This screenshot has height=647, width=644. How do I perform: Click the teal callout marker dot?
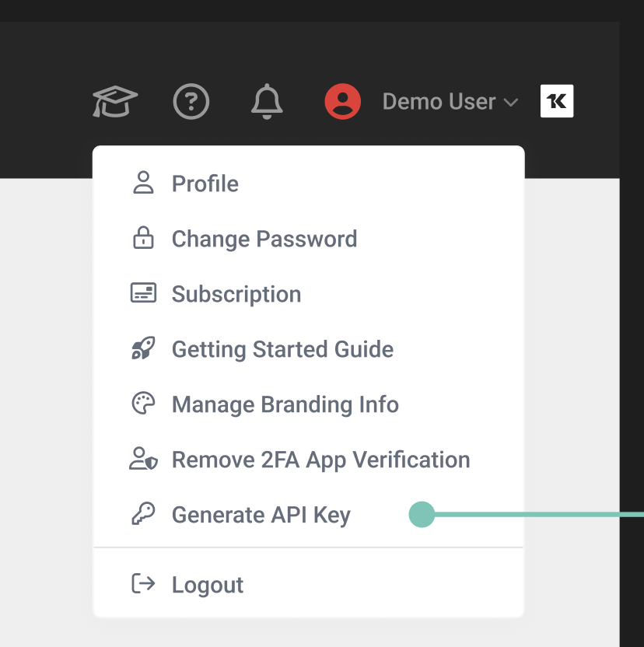coord(422,514)
